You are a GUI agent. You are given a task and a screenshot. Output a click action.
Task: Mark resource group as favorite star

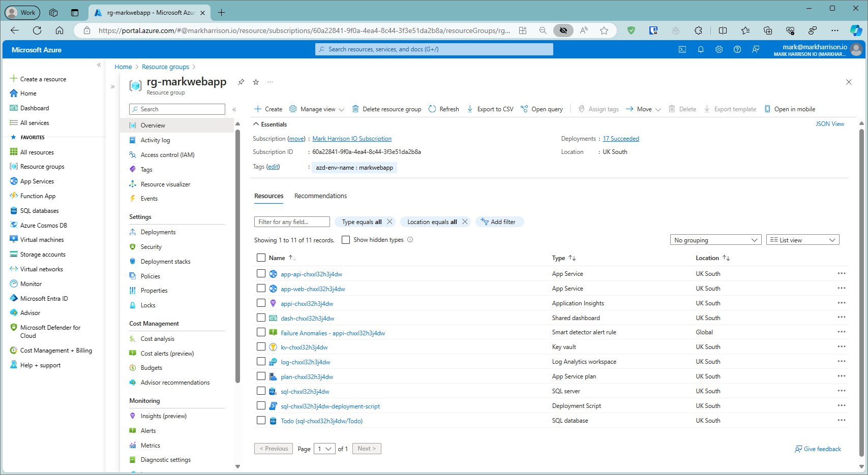256,82
